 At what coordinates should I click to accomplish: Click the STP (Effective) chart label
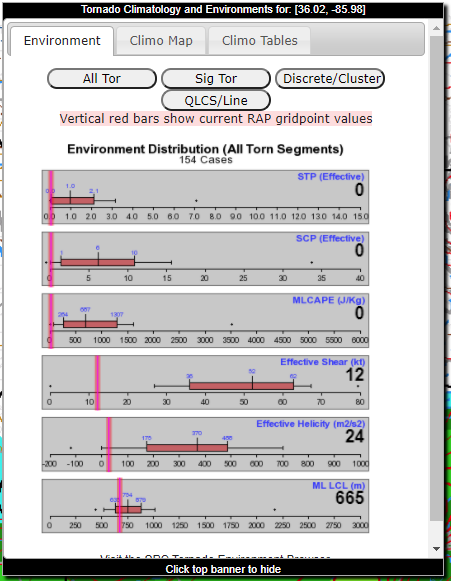331,176
